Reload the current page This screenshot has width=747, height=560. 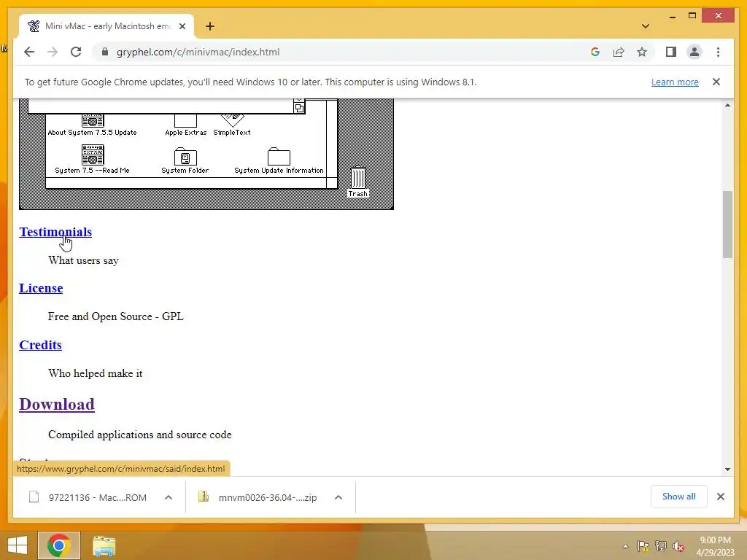[76, 52]
